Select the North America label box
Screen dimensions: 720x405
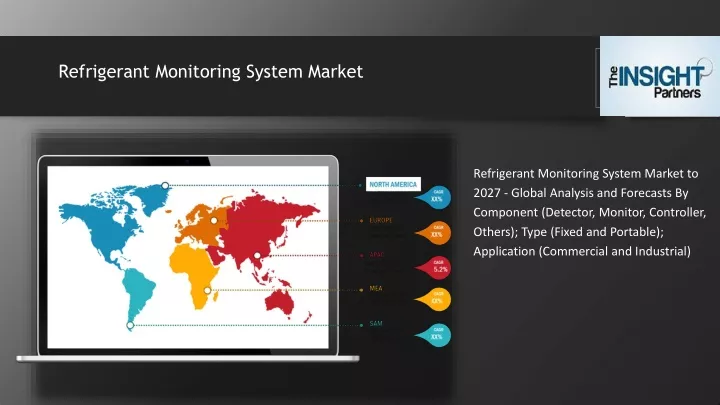[x=393, y=184]
